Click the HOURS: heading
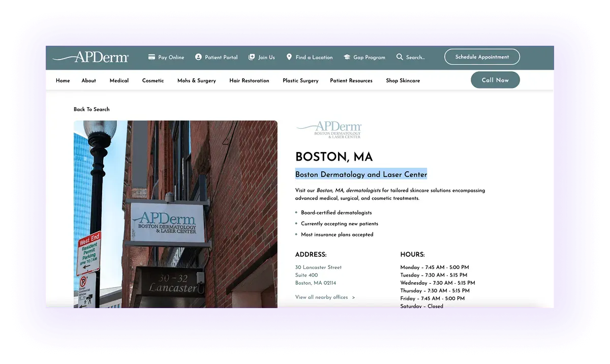This screenshot has height=364, width=610. coord(413,255)
